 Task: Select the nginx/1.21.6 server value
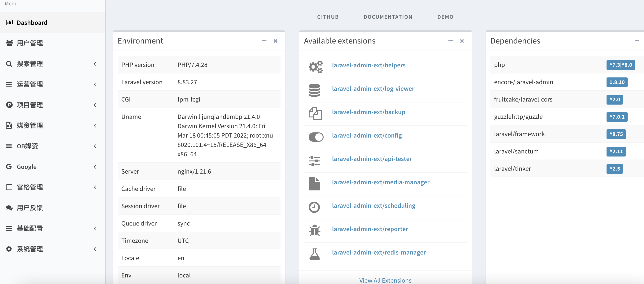[194, 171]
